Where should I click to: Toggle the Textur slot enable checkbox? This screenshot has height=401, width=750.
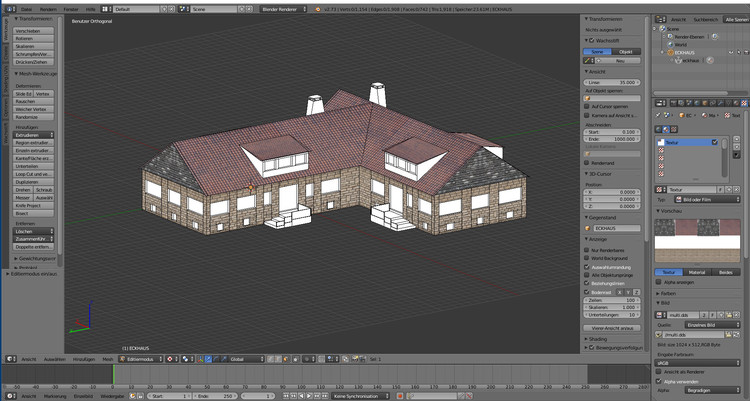(715, 142)
